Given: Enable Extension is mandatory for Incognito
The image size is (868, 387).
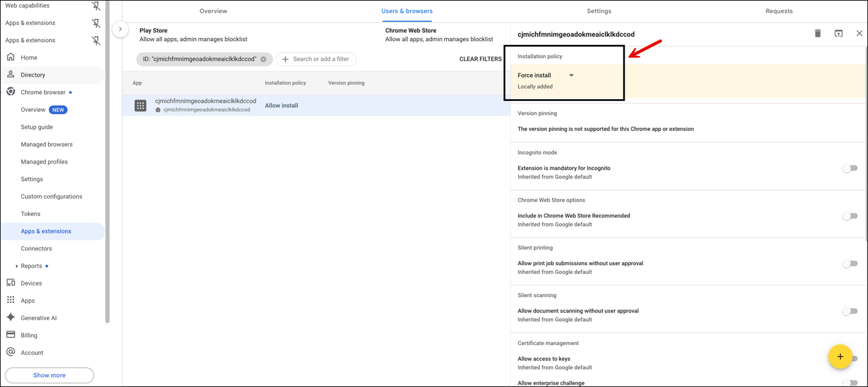Looking at the screenshot, I should point(850,168).
